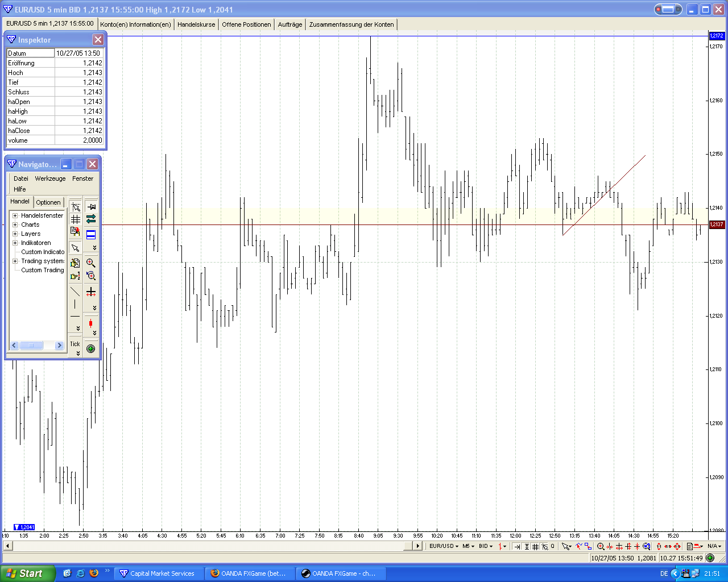This screenshot has width=728, height=582.
Task: Open the BID price type dropdown
Action: [x=486, y=546]
